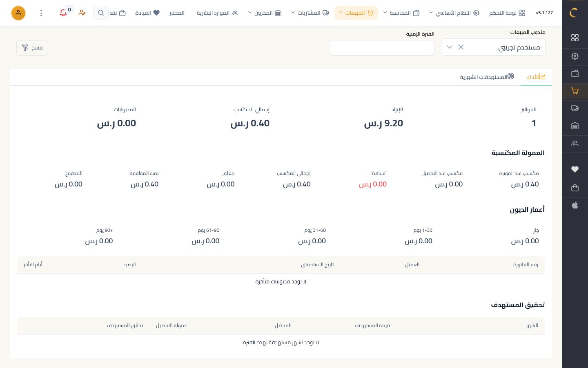The image size is (588, 368).
Task: Click the user edit pencil icon
Action: pyautogui.click(x=82, y=13)
